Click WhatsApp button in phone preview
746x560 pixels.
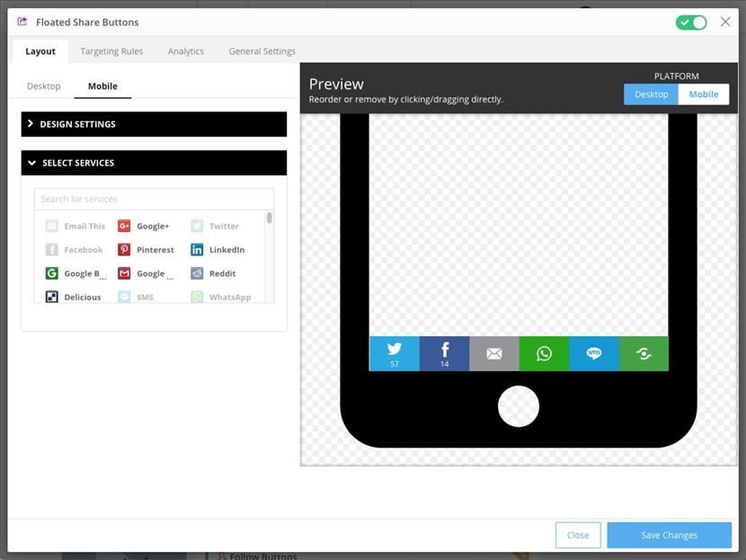544,353
